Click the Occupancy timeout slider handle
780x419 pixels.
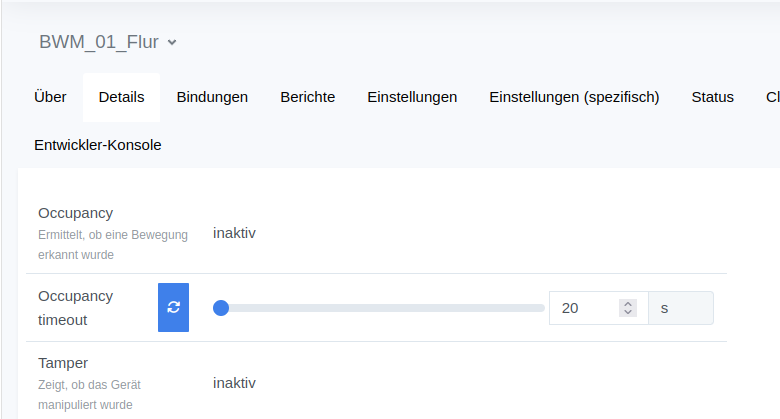click(221, 308)
